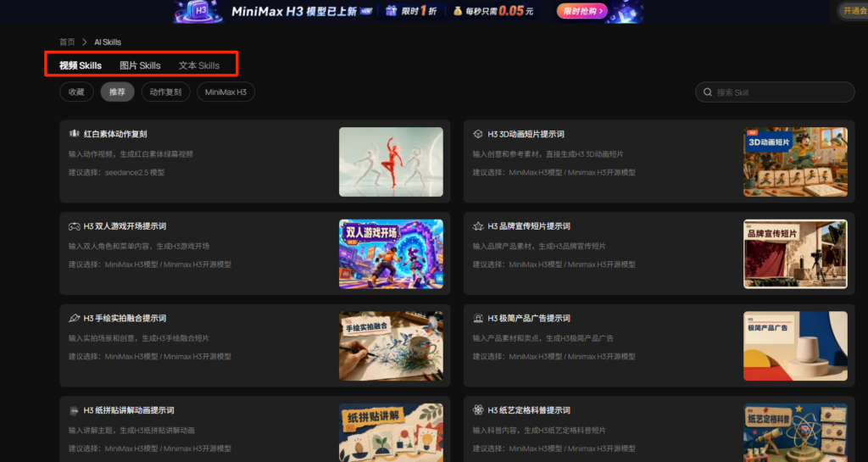Open the 极简产品广告 thumbnail

[795, 346]
